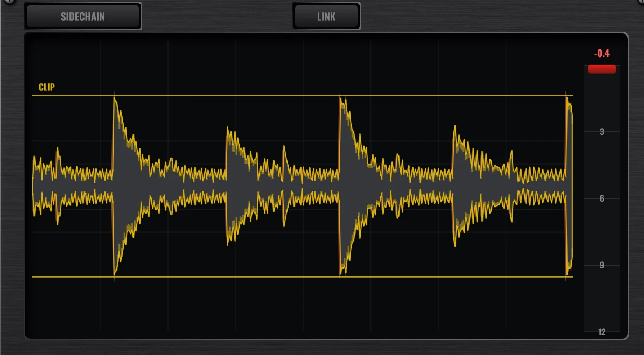Click the 9 dB meter scale mark
644x355 pixels.
pyautogui.click(x=602, y=265)
